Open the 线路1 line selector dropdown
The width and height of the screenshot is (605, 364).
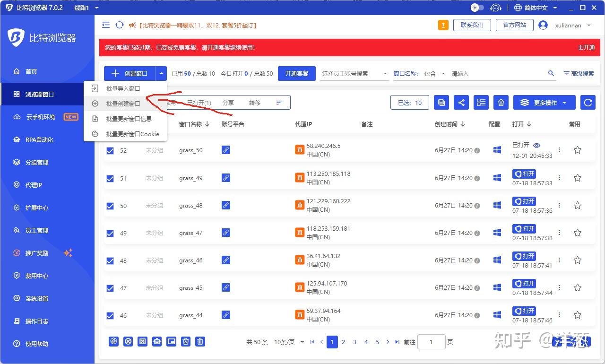pyautogui.click(x=86, y=8)
